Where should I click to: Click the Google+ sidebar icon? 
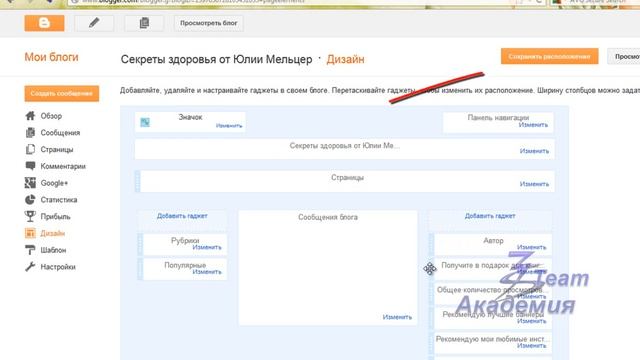(x=30, y=183)
